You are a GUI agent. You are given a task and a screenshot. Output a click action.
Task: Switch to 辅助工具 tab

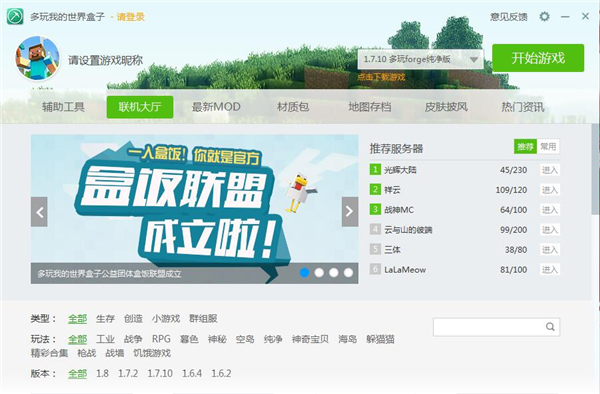point(63,107)
